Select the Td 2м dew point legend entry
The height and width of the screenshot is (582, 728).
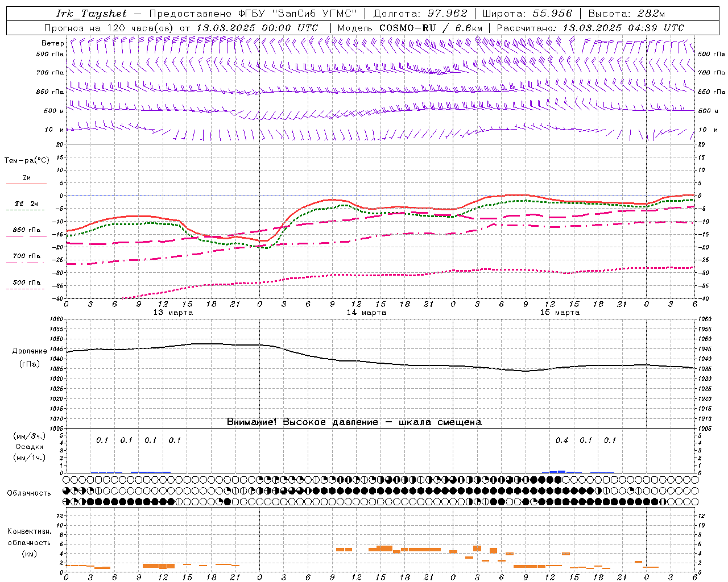pyautogui.click(x=26, y=203)
